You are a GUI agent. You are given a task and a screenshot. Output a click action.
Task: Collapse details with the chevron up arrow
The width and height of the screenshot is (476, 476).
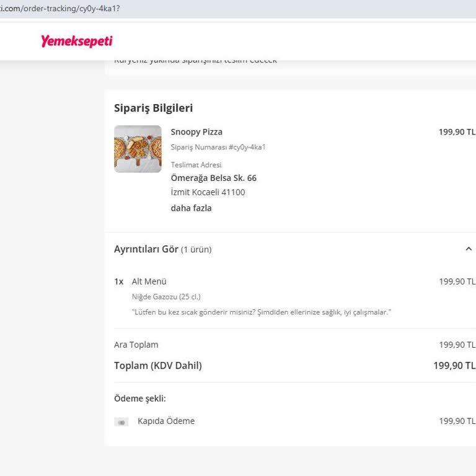click(468, 249)
